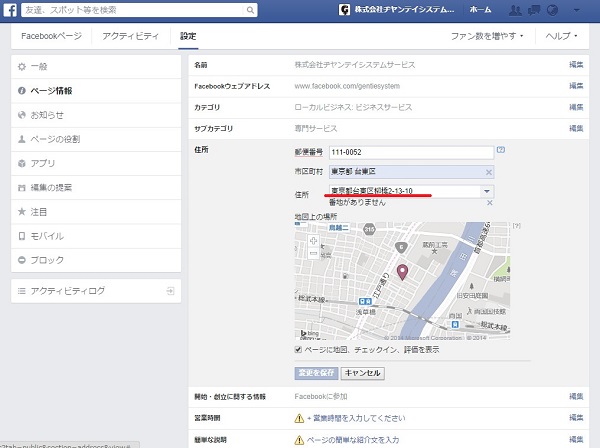
Task: Focus the 住所 street address field
Action: click(x=406, y=191)
